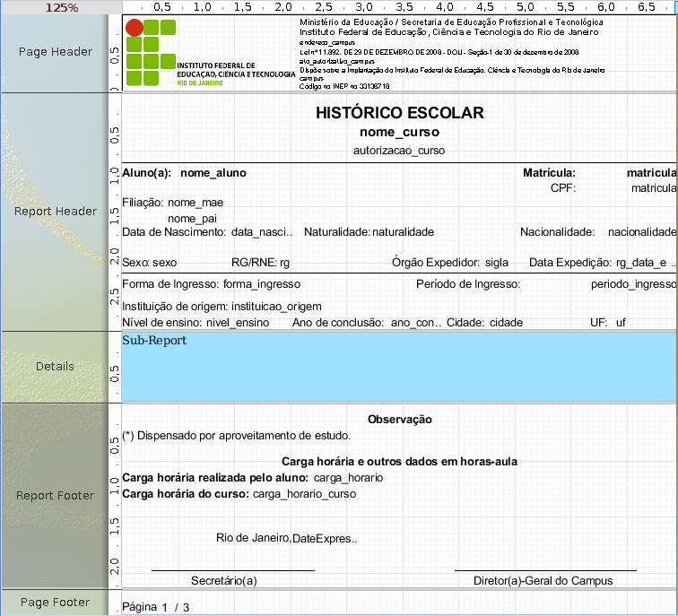Select the Report Header band label

(55, 212)
